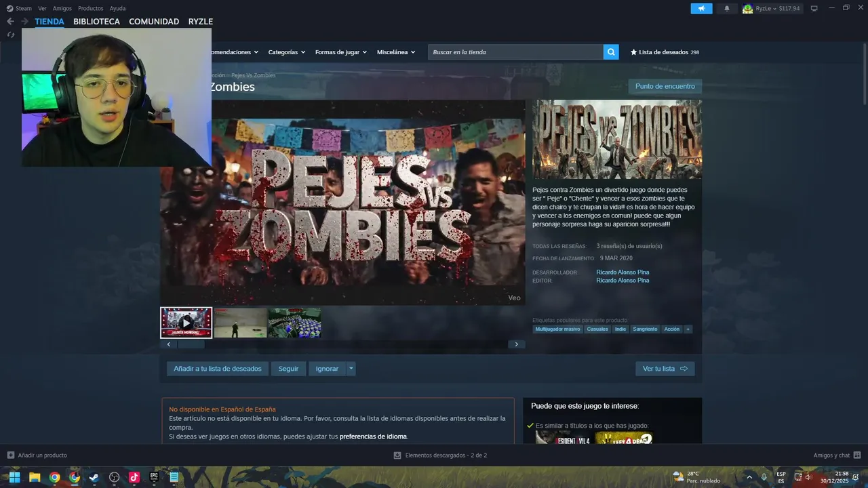This screenshot has height=488, width=868.
Task: Open Lista de deseados link
Action: tap(664, 52)
